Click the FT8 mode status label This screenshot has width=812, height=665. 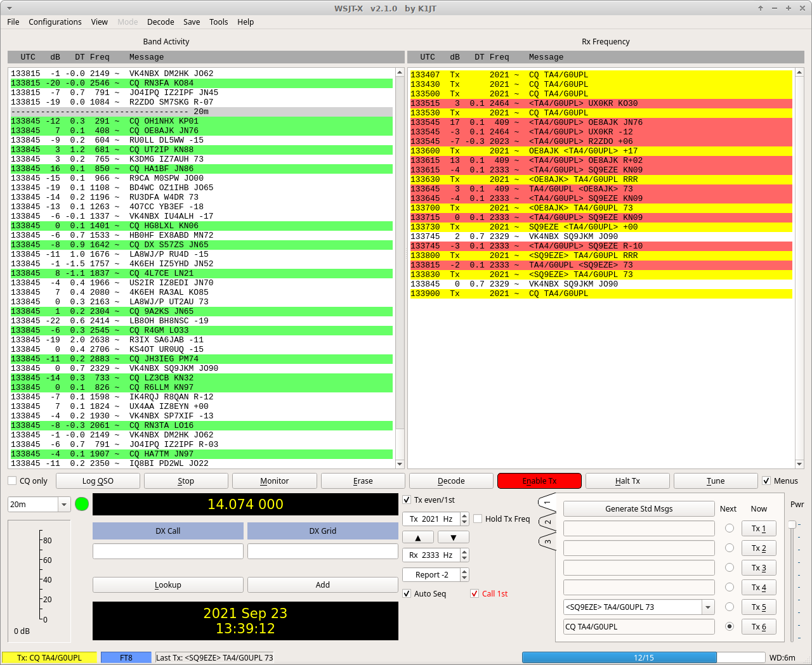pyautogui.click(x=126, y=657)
